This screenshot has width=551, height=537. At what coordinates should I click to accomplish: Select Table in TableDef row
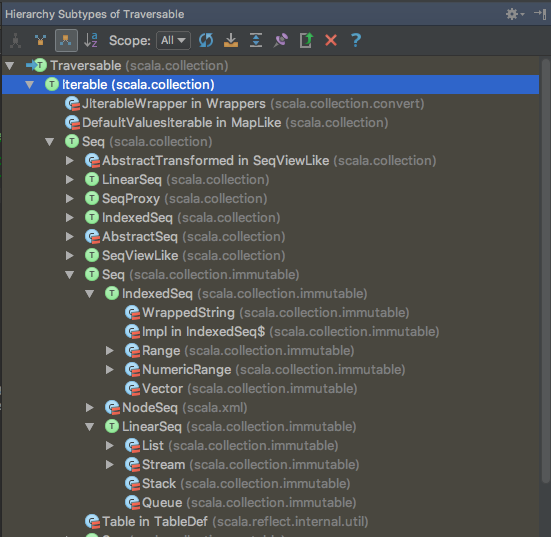click(270, 522)
